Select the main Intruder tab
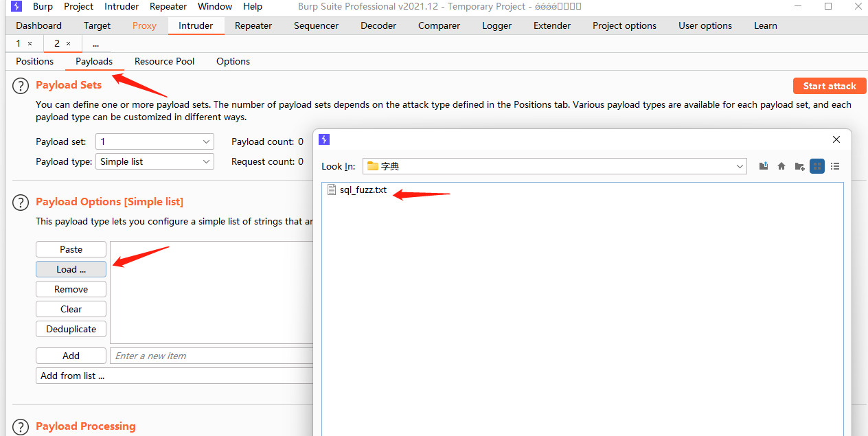Viewport: 868px width, 436px height. [x=196, y=25]
